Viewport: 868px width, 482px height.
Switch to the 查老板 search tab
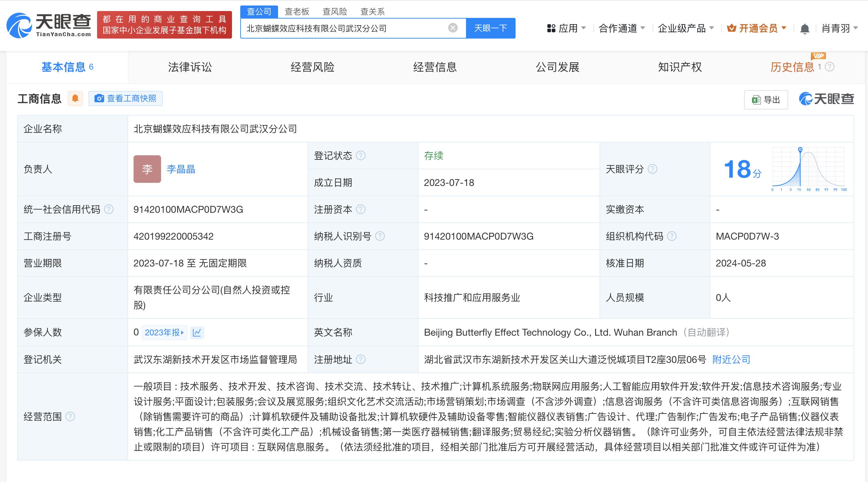pos(297,12)
